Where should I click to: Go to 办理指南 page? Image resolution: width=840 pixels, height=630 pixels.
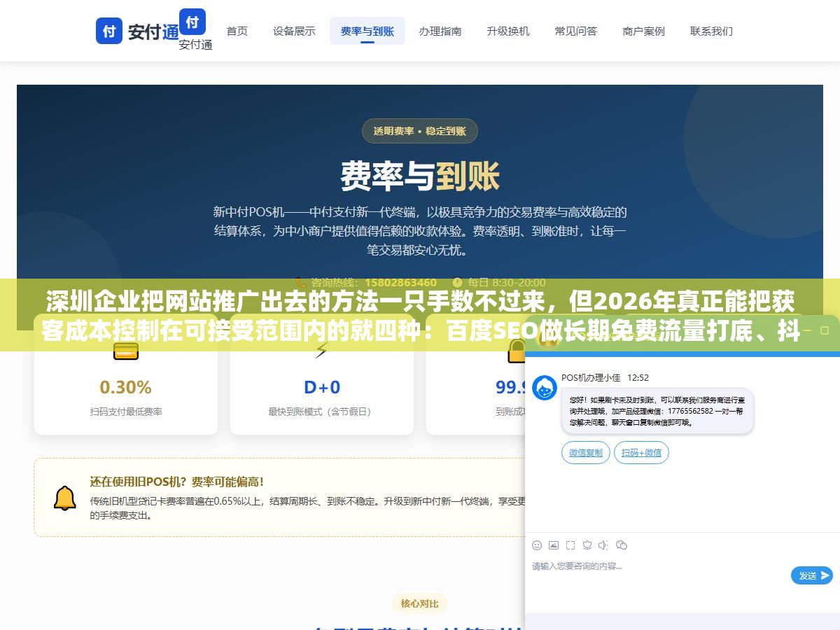click(440, 31)
